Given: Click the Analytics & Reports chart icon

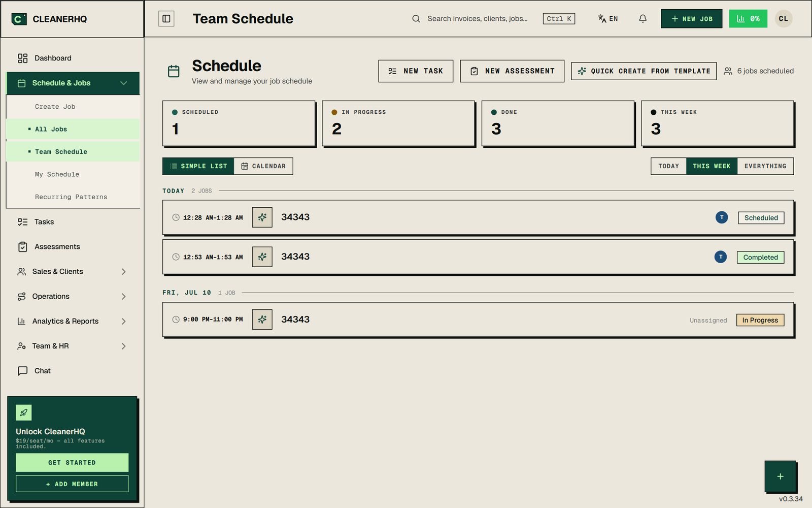Looking at the screenshot, I should pyautogui.click(x=21, y=321).
